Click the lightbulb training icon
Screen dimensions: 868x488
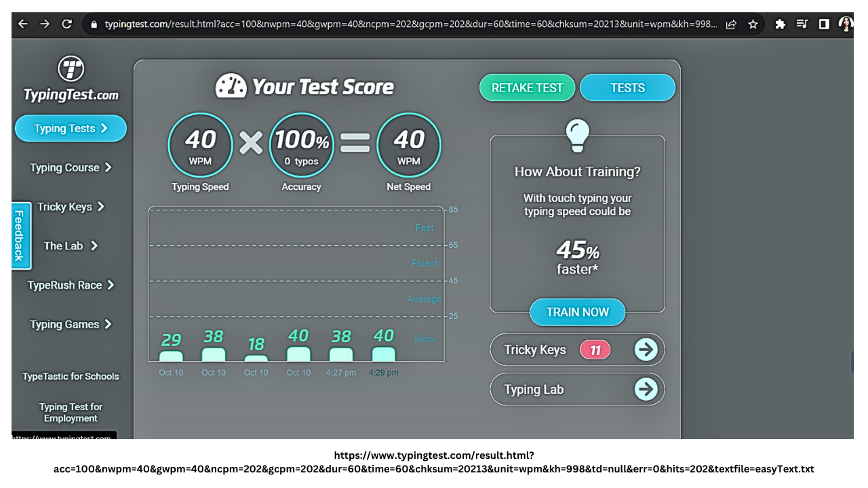[x=578, y=136]
